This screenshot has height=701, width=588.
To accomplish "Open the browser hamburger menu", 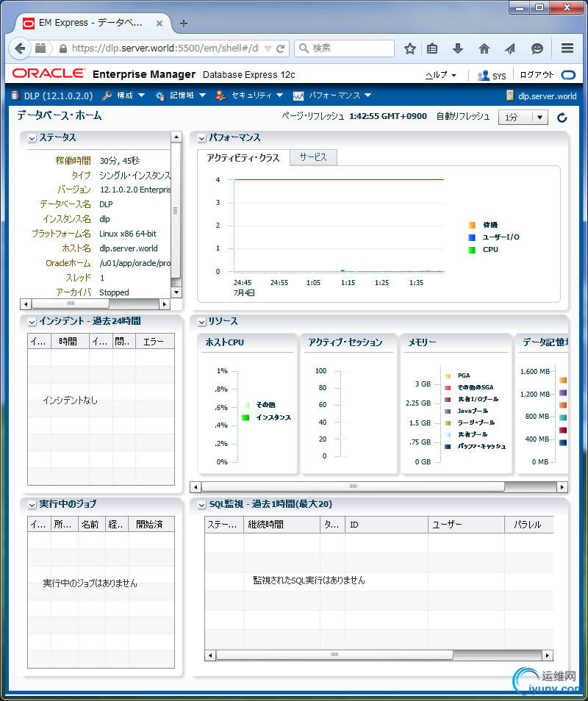I will [x=567, y=48].
